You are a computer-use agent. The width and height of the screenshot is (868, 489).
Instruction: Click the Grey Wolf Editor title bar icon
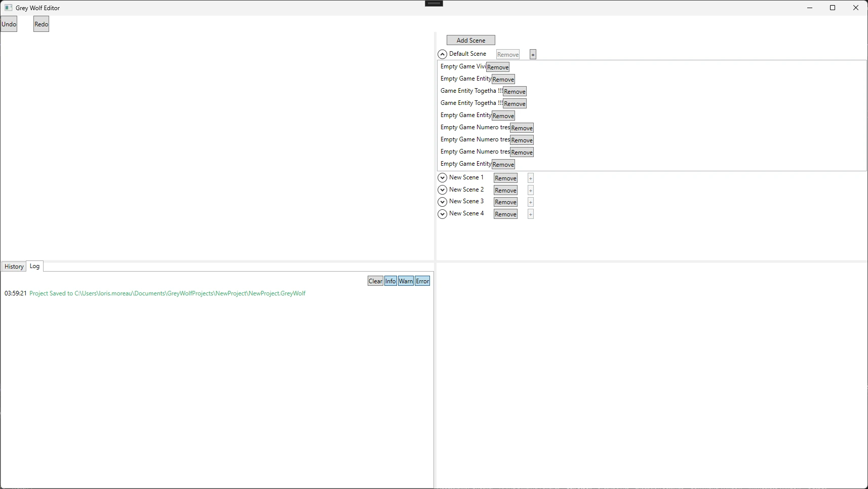(x=8, y=8)
